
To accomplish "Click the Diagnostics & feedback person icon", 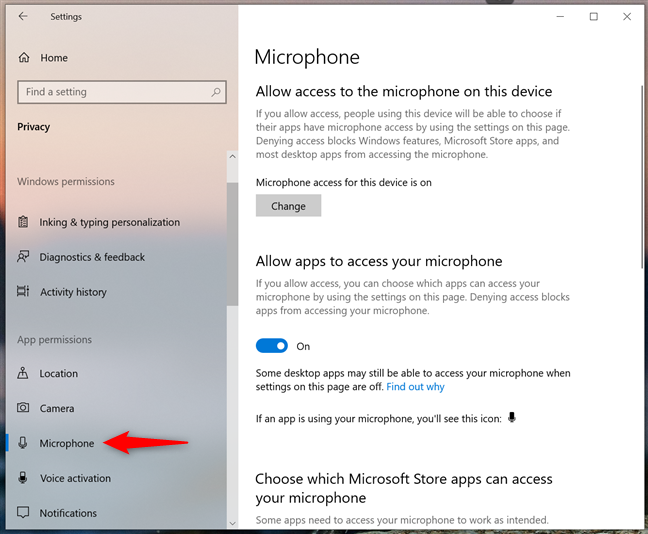I will 23,257.
